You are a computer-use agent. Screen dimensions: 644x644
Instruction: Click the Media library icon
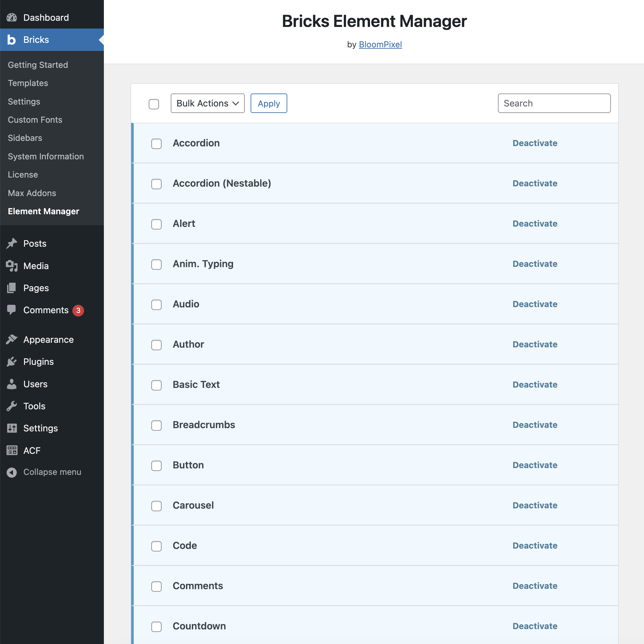pos(12,266)
